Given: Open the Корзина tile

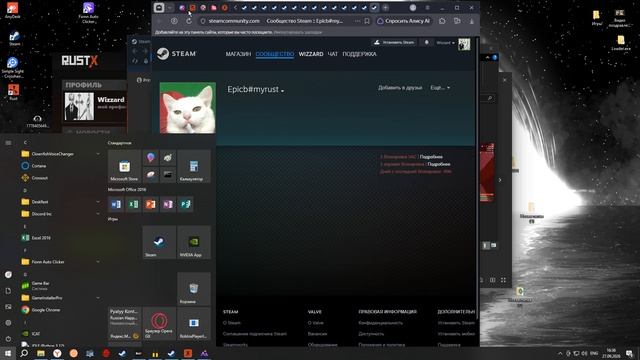Looking at the screenshot, I should [x=194, y=289].
